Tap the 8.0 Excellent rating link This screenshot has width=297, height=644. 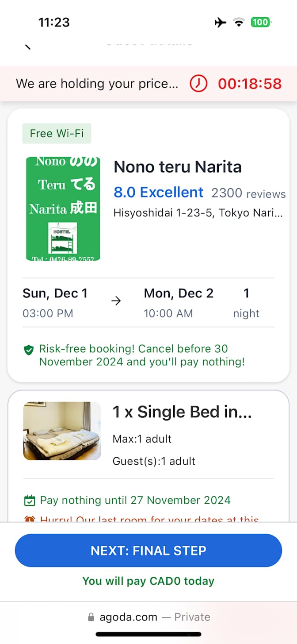tap(158, 193)
